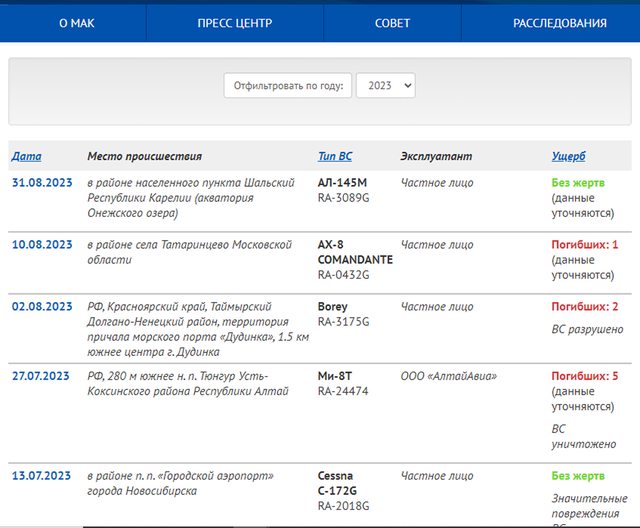Click the Место происшествия column header
640x528 pixels.
point(144,156)
